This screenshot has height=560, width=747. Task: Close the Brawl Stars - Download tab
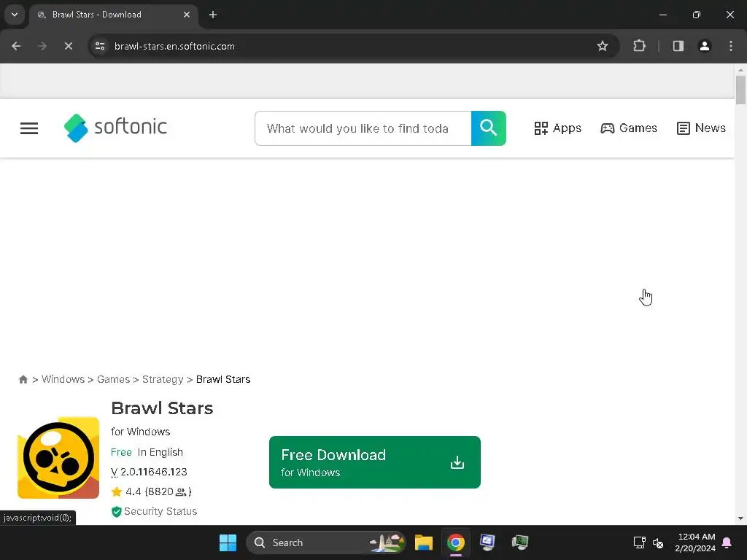(187, 15)
